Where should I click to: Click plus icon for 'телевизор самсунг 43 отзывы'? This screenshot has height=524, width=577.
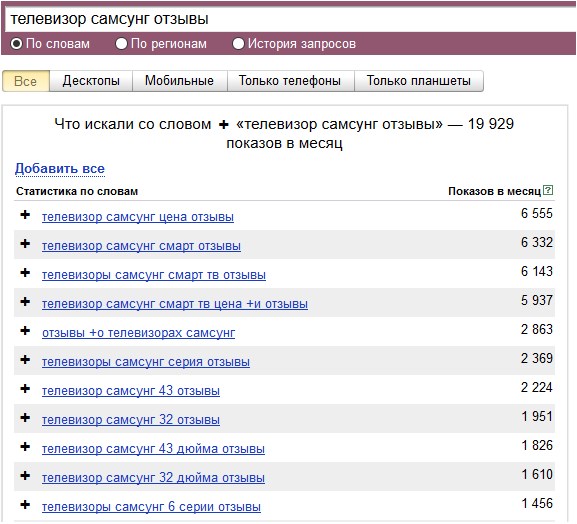pos(25,389)
